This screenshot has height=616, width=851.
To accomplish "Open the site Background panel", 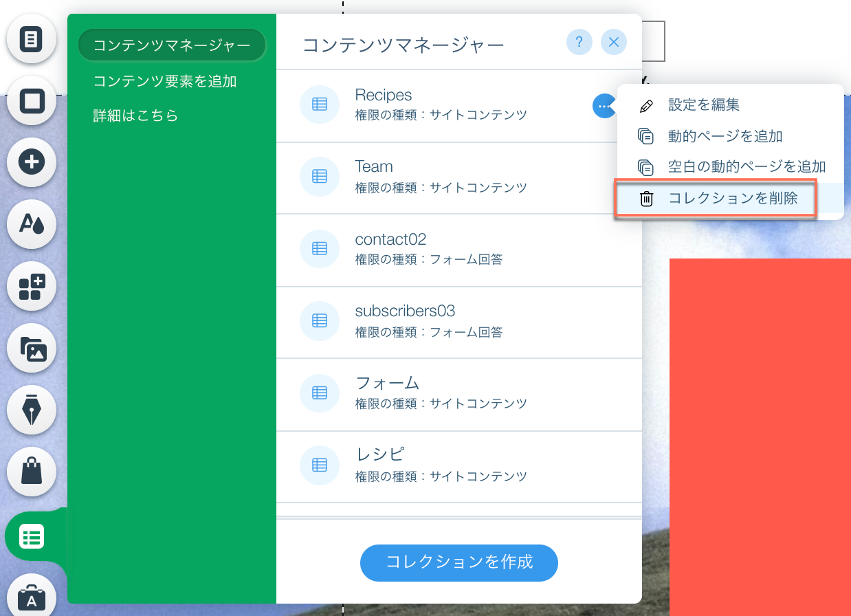I will tap(32, 101).
